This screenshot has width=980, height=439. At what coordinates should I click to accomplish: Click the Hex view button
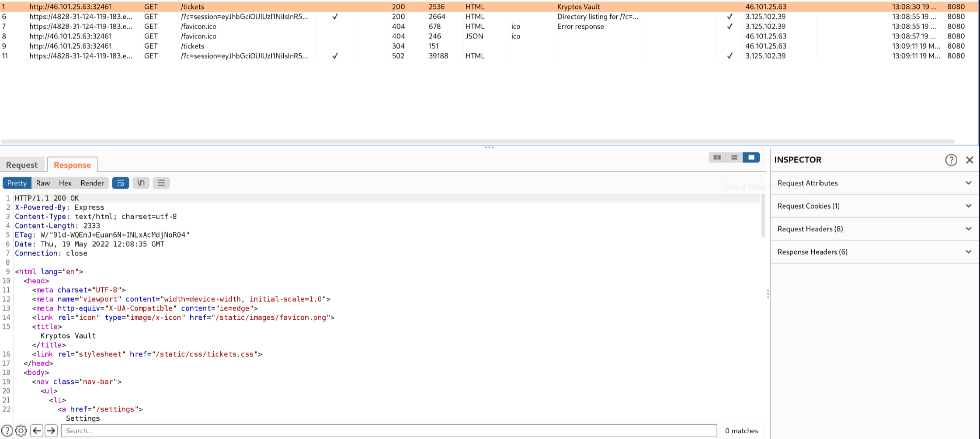pos(65,183)
